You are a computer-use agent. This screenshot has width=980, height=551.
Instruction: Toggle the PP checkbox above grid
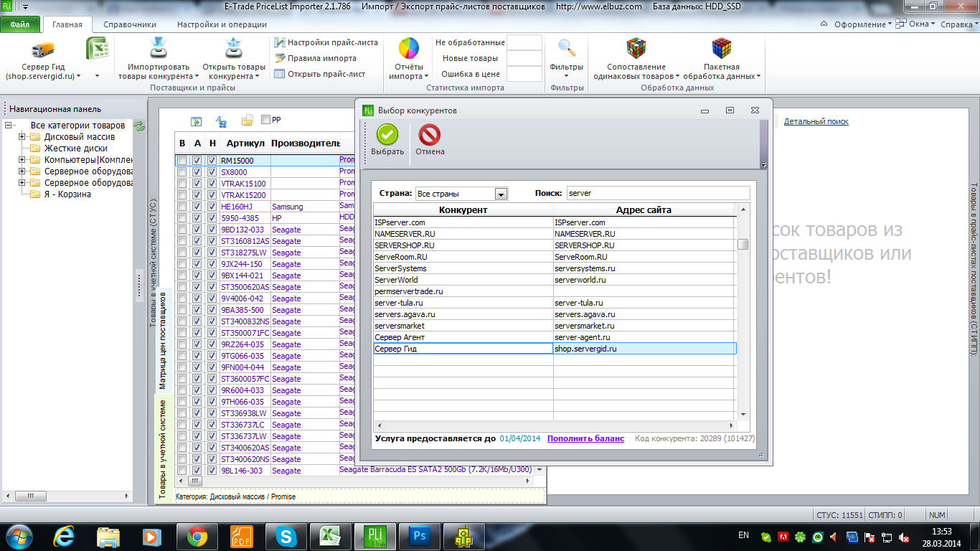pos(266,120)
